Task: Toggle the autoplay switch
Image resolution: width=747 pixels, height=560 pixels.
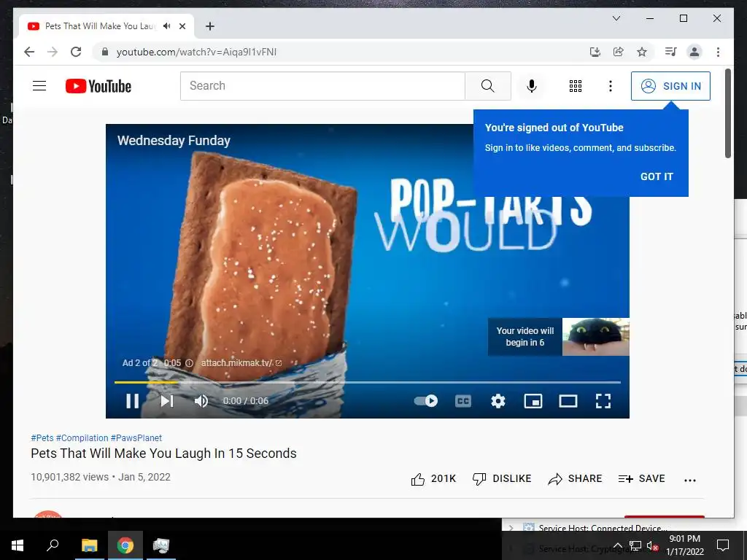Action: point(426,401)
